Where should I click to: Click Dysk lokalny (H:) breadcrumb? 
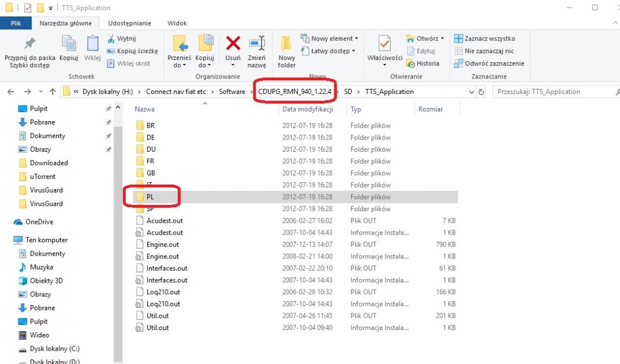[x=107, y=92]
